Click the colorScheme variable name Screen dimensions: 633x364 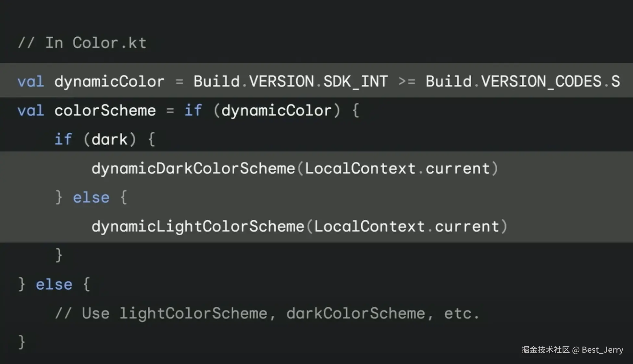[105, 111]
